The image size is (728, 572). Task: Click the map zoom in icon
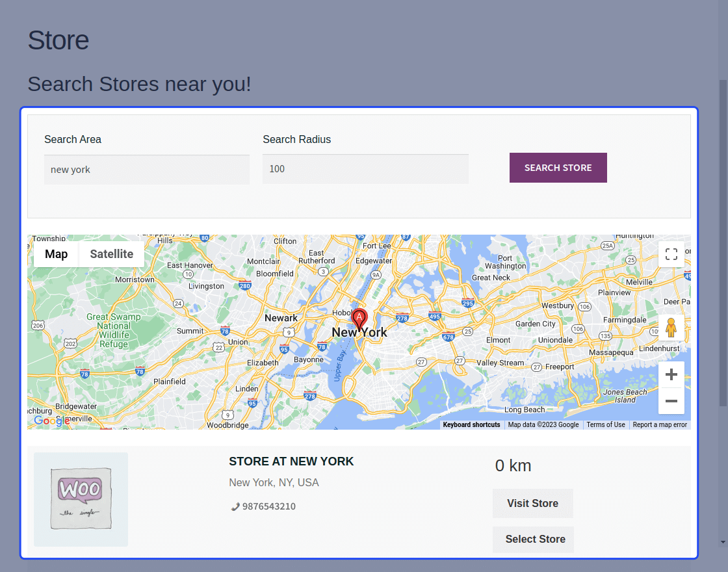(x=671, y=374)
